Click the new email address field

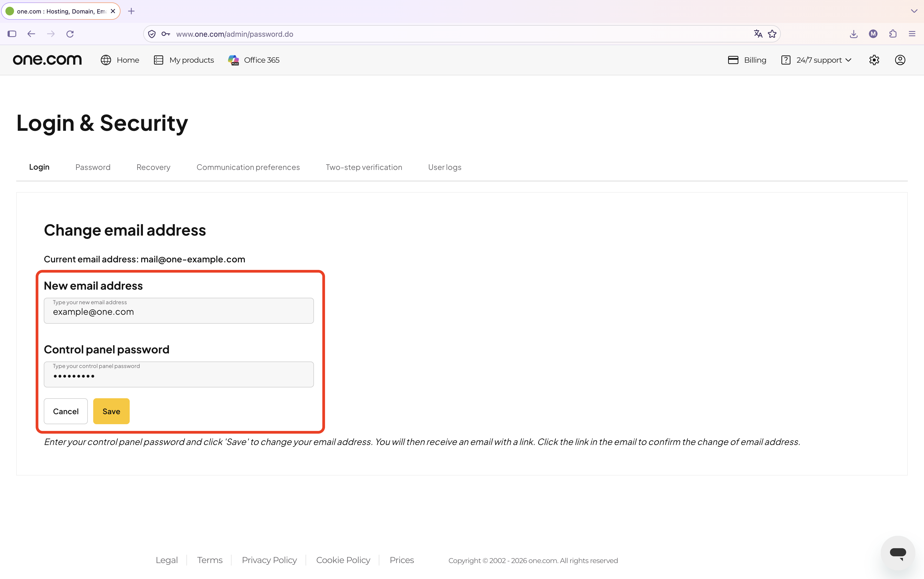[179, 310]
